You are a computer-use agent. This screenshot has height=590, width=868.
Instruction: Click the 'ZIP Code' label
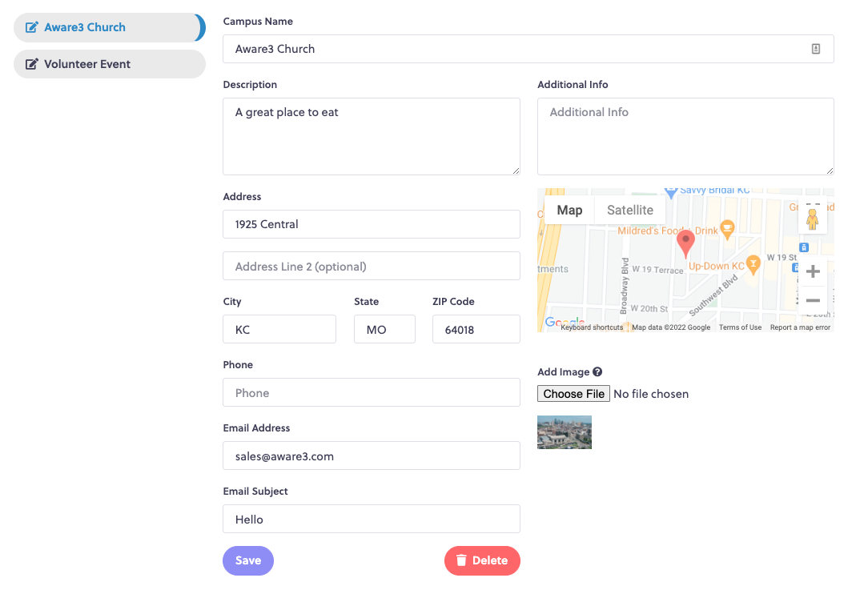[x=453, y=302]
